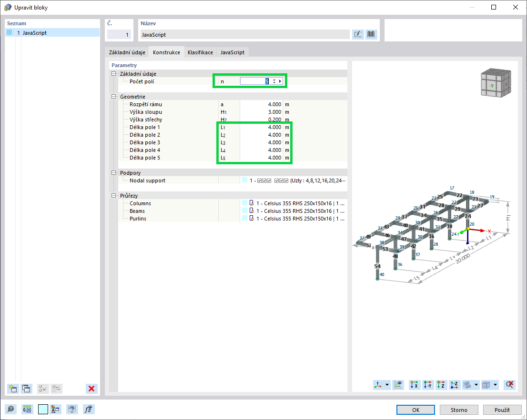Screen dimensions: 527x420
Task: Collapse the Základní údaje parameter group
Action: click(113, 74)
